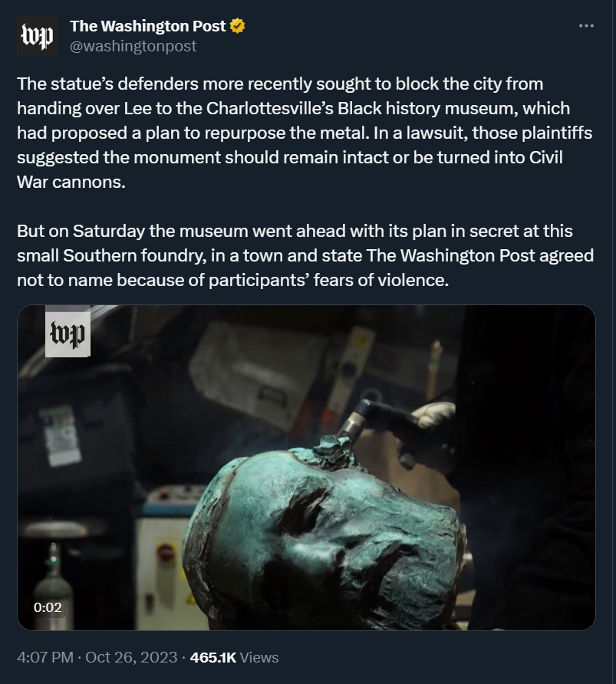
Task: Click the 4:07 PM timestamp
Action: [45, 657]
